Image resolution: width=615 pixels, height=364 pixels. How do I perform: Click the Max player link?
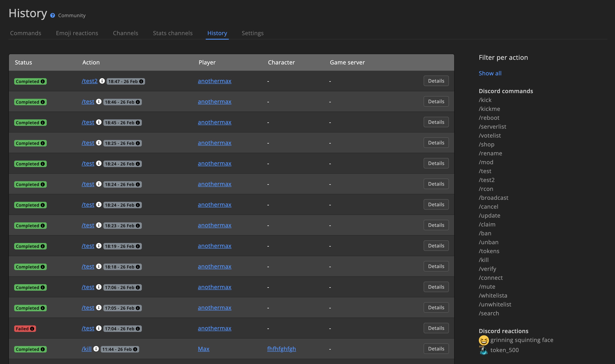coord(204,349)
